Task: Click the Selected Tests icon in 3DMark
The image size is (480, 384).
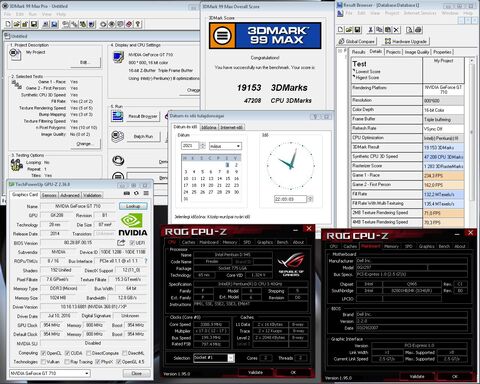Action: [x=16, y=85]
